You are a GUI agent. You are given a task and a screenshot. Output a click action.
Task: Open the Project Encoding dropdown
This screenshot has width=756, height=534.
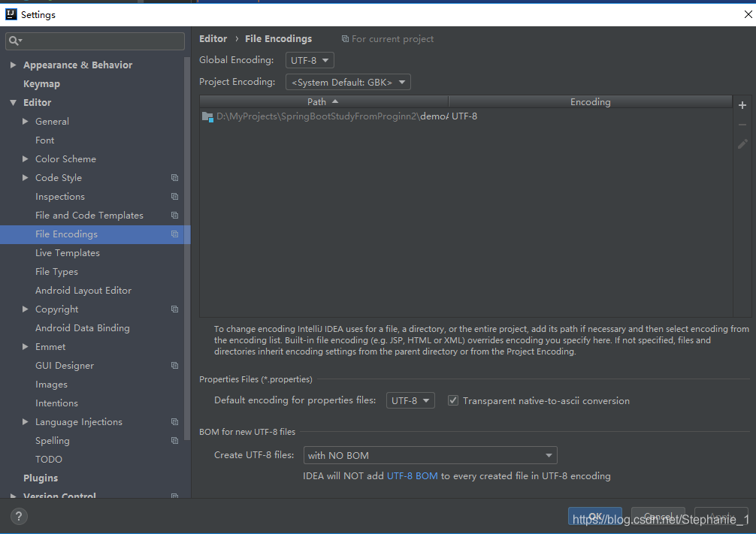348,82
